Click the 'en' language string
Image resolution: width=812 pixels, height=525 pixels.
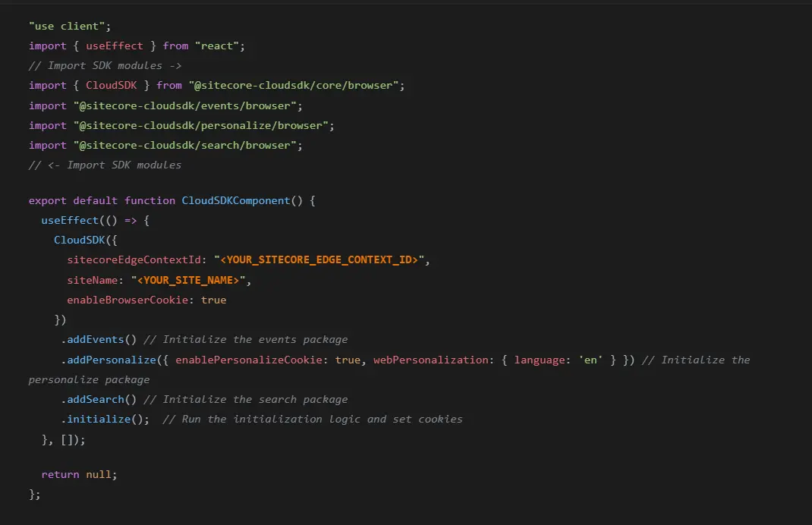(x=590, y=360)
